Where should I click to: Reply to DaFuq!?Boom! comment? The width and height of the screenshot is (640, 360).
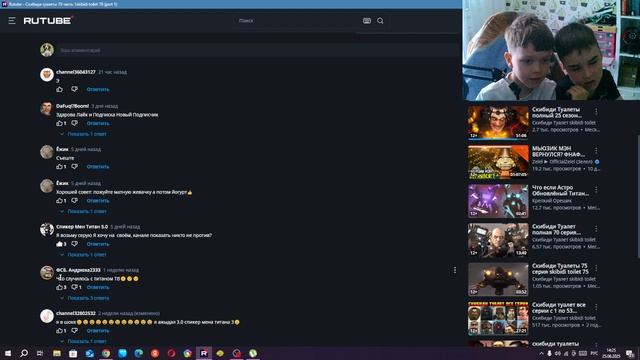[x=98, y=123]
